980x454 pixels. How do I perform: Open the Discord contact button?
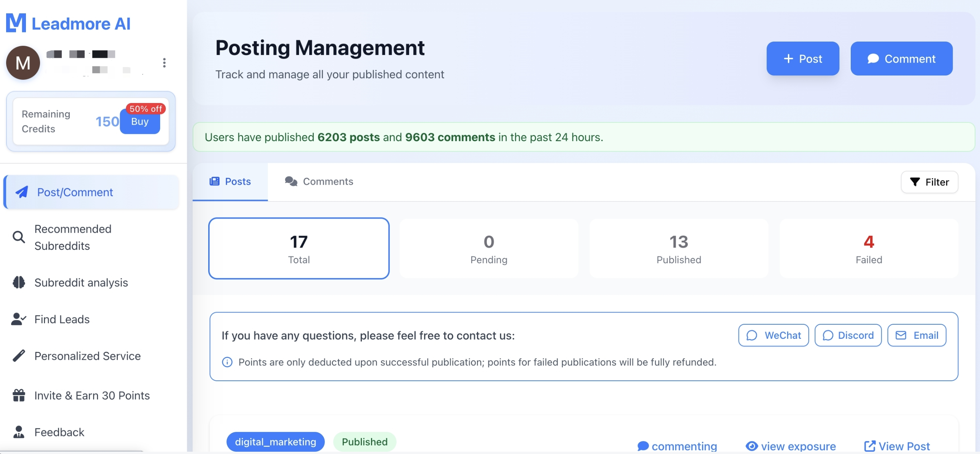coord(848,335)
